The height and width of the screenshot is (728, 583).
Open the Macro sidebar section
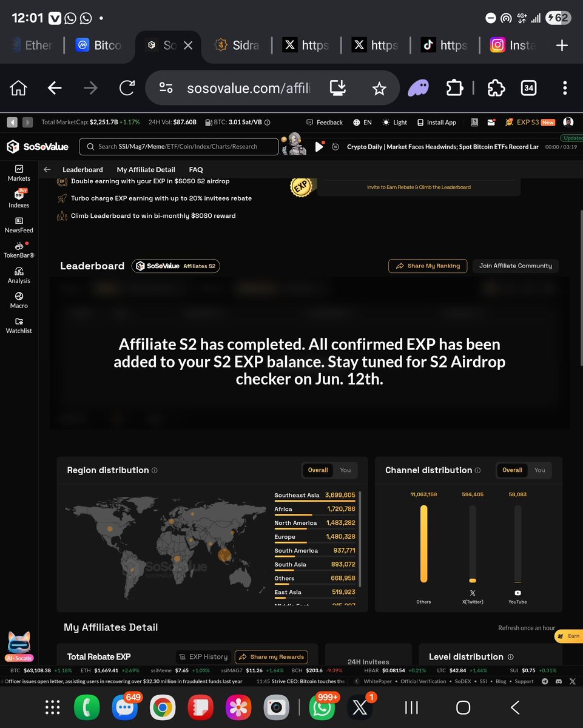point(19,300)
